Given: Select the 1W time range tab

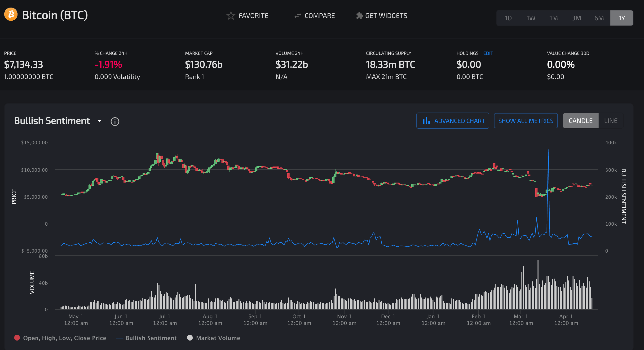Looking at the screenshot, I should pos(530,18).
